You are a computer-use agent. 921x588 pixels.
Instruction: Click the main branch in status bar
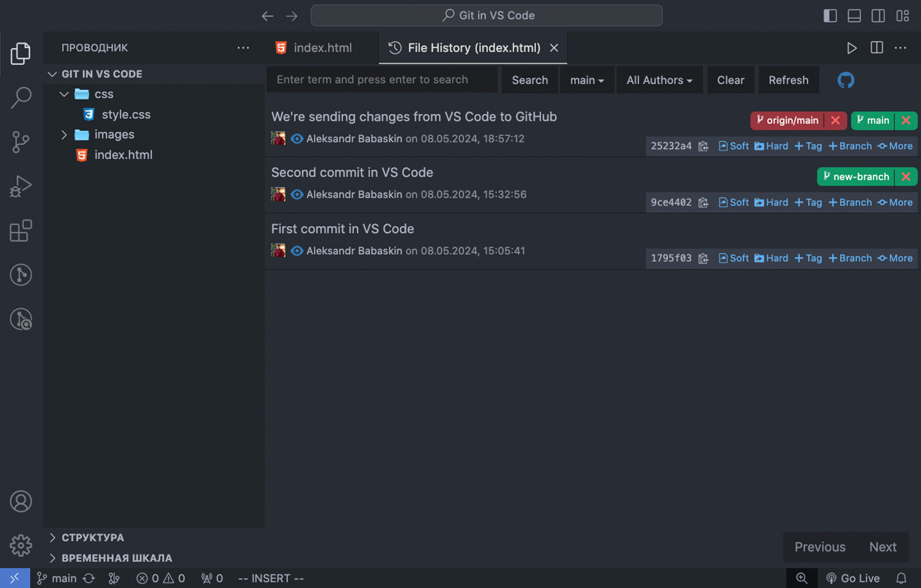click(x=57, y=578)
